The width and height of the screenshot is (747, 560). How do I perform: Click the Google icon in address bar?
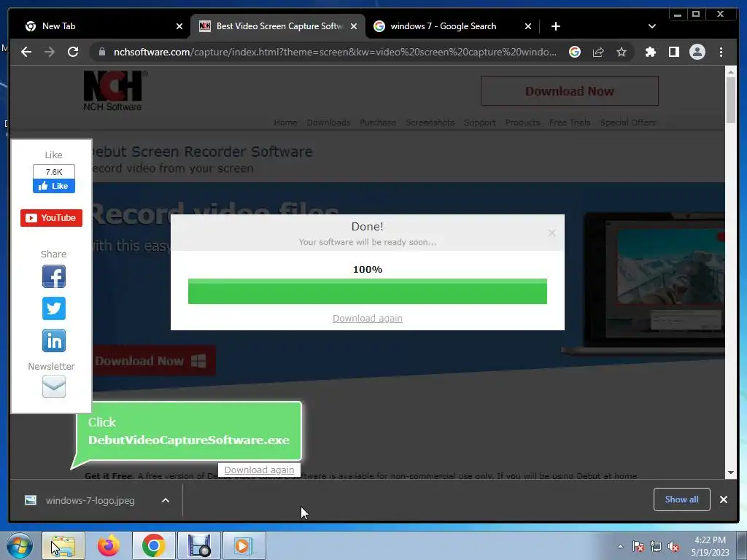tap(575, 52)
